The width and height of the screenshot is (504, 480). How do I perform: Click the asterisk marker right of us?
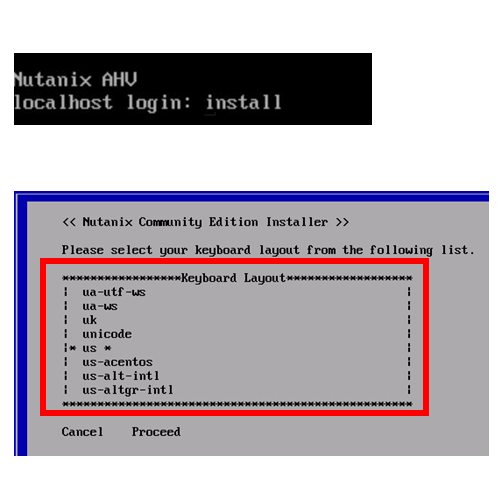click(x=107, y=348)
